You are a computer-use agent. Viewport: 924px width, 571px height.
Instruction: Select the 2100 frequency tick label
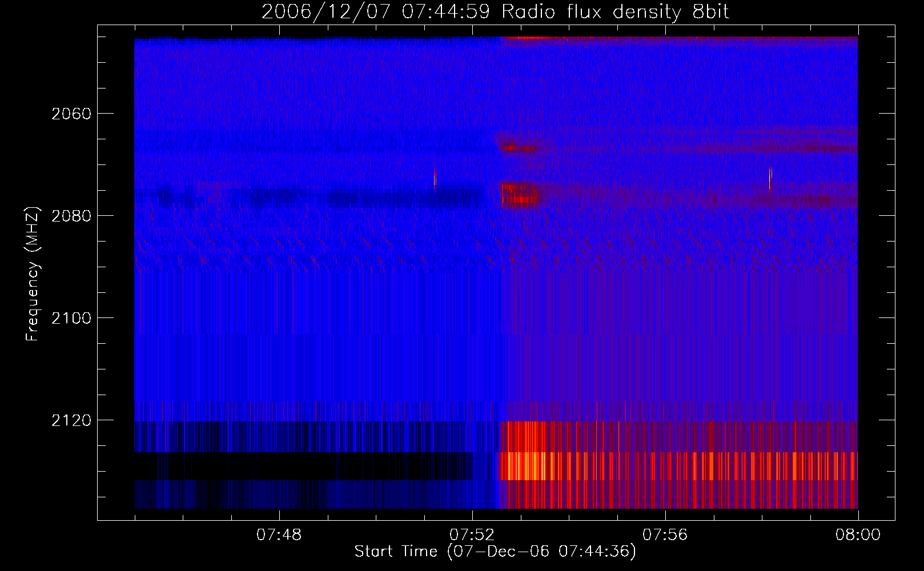tap(71, 318)
